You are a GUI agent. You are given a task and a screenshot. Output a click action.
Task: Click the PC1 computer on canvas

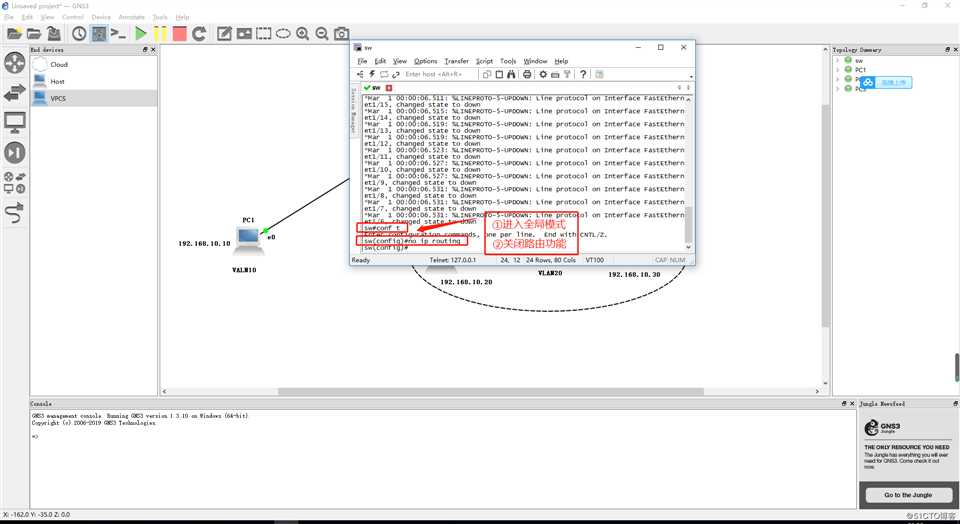click(x=248, y=239)
